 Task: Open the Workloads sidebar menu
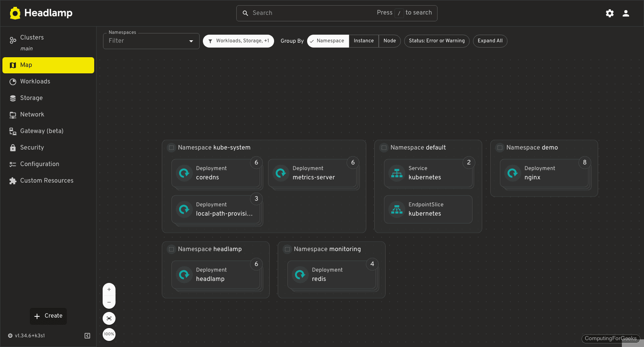48,82
